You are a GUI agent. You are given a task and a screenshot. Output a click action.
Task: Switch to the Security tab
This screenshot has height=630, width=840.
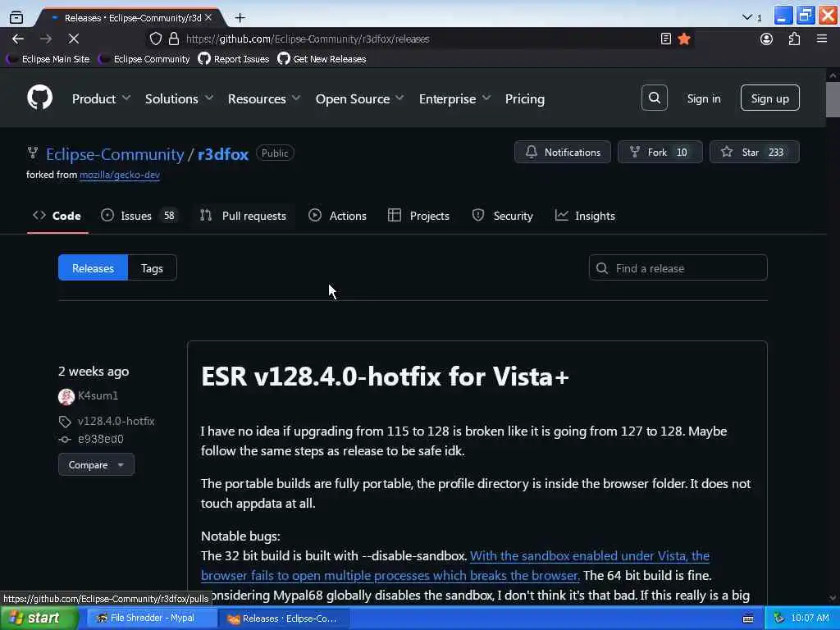503,216
